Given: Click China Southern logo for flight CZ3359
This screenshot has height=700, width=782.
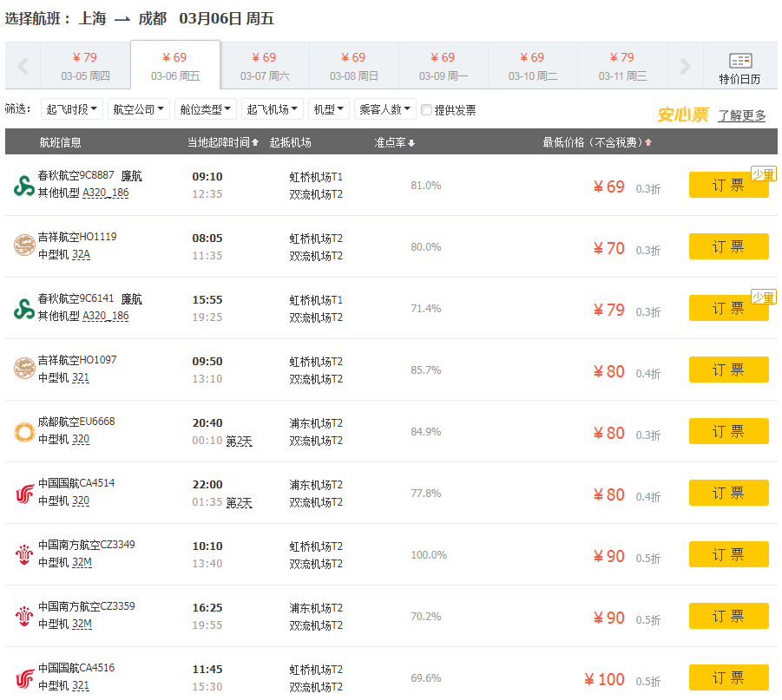Looking at the screenshot, I should 24,617.
